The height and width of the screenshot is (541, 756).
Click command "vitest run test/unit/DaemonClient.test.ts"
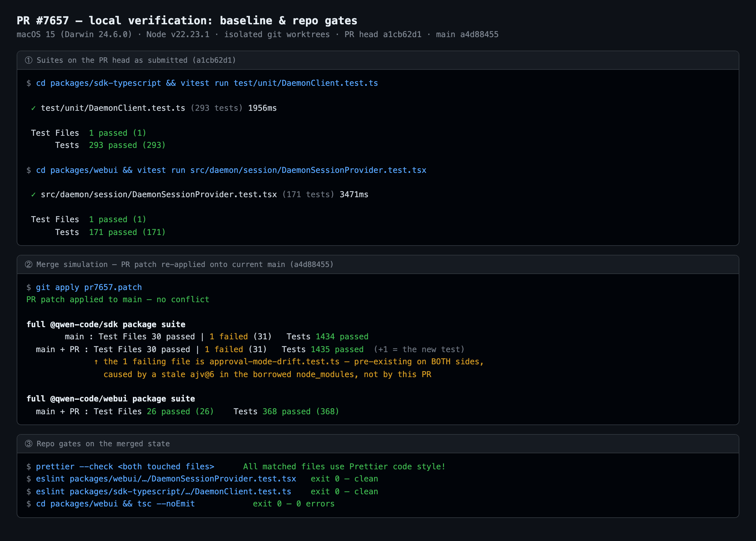point(279,83)
